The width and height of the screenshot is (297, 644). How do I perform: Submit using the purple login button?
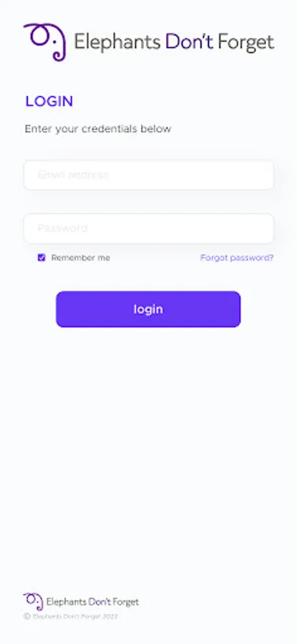148,309
